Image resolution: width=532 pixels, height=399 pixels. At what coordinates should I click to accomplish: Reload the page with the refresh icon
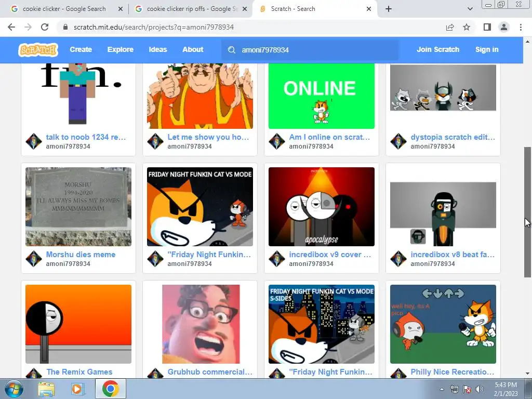45,27
